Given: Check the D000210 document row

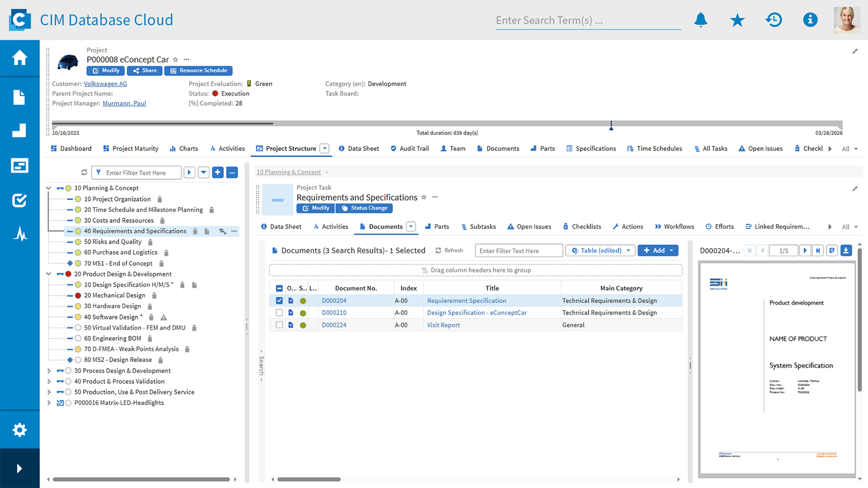Looking at the screenshot, I should pyautogui.click(x=279, y=312).
